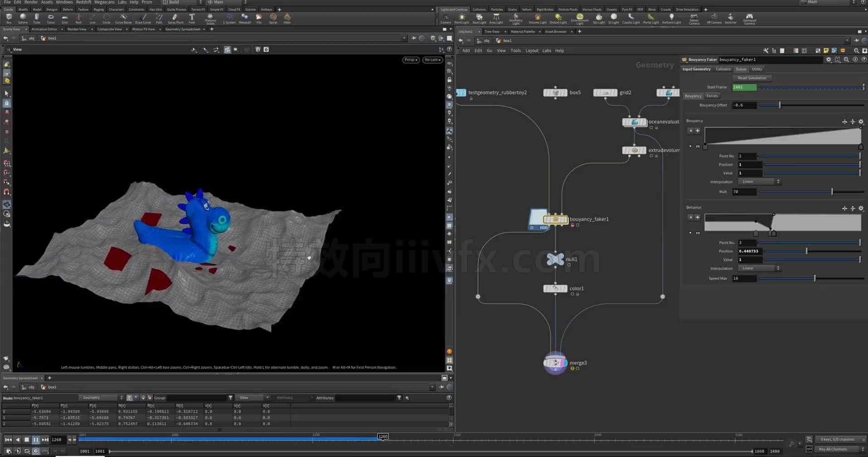The height and width of the screenshot is (457, 868).
Task: Select the Sphere shelf tool
Action: coord(23,19)
